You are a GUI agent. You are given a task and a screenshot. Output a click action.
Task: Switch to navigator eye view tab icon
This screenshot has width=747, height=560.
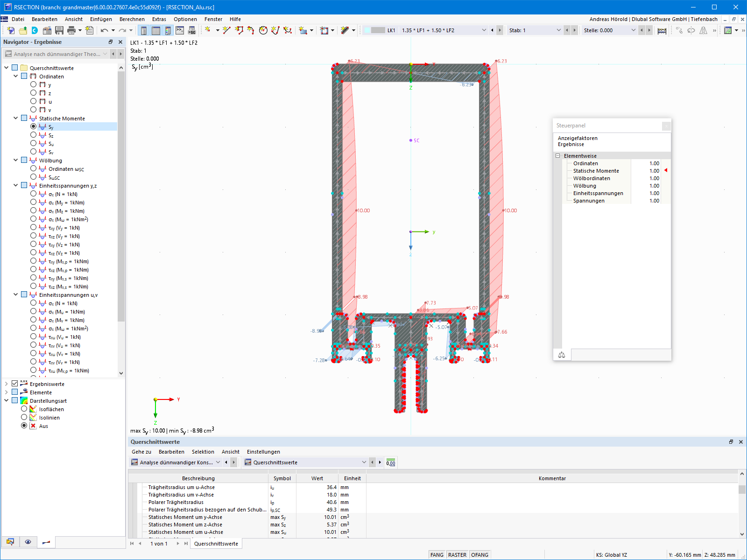point(28,542)
